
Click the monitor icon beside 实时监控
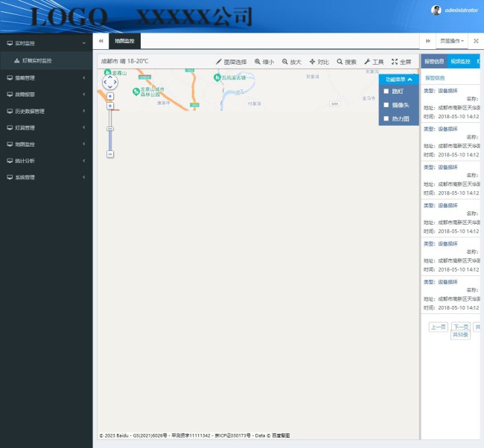pos(10,43)
